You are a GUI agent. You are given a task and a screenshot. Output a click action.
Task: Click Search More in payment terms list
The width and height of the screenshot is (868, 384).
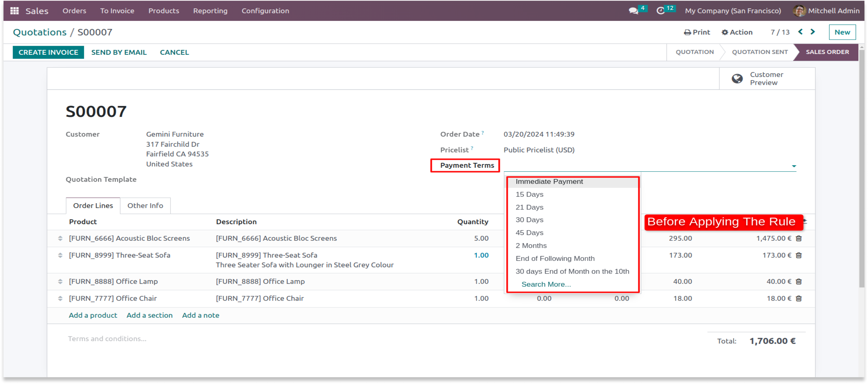[546, 284]
